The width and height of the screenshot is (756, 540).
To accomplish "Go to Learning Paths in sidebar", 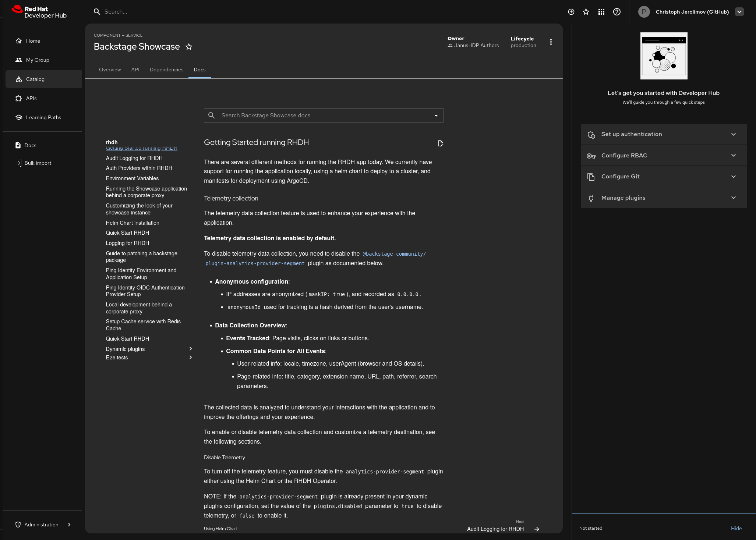I will point(43,117).
